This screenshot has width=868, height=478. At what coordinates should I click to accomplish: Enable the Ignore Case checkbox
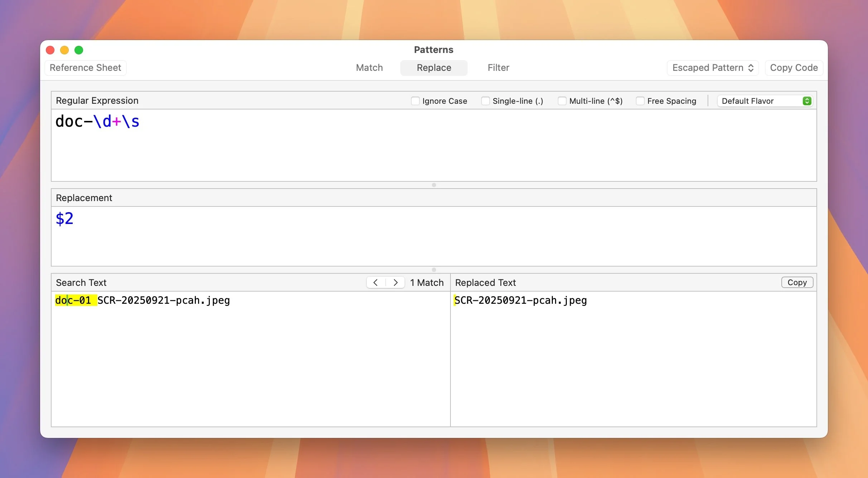[415, 101]
